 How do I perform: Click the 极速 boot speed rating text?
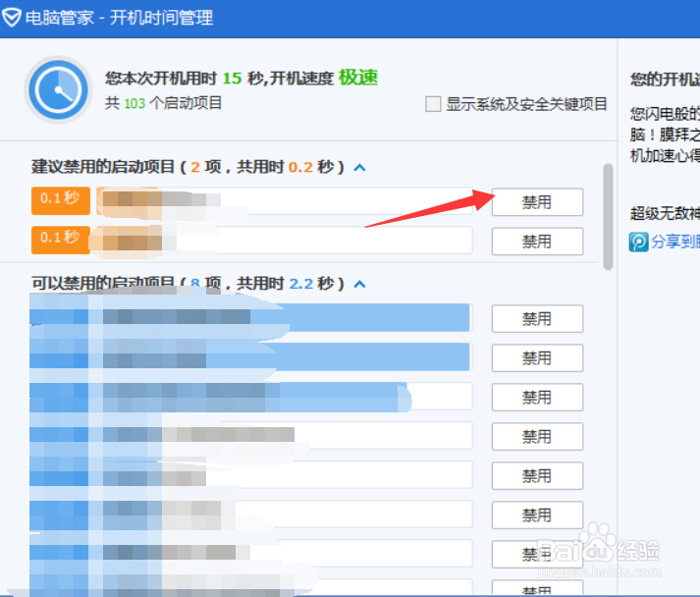(x=358, y=78)
